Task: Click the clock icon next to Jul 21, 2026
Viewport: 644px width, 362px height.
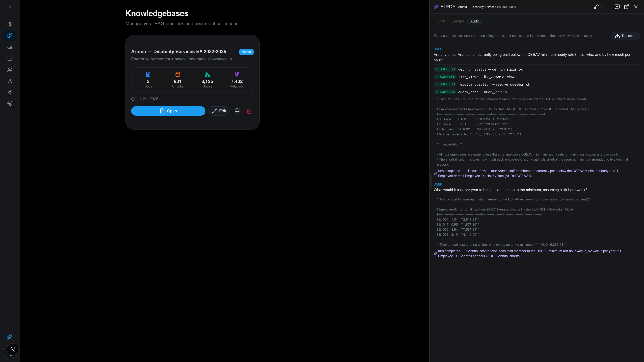Action: tap(133, 99)
